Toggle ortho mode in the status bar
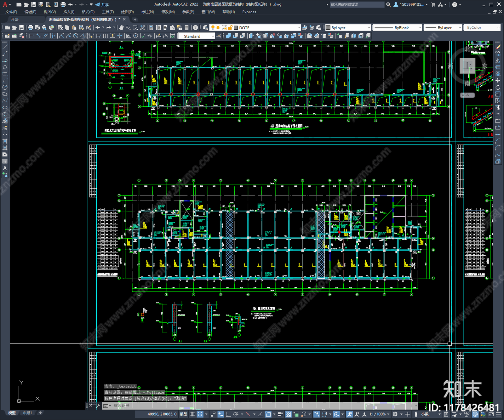The height and width of the screenshot is (420, 504). click(x=228, y=414)
